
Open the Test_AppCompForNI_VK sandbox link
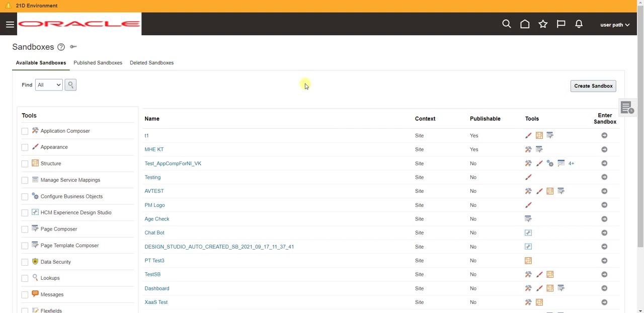pyautogui.click(x=173, y=164)
